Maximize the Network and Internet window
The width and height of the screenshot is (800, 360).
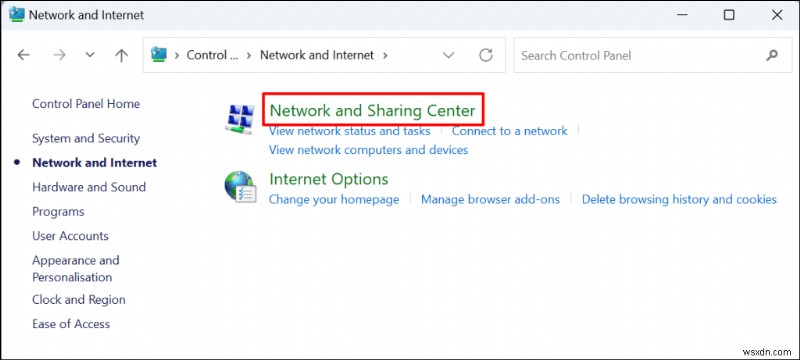729,15
